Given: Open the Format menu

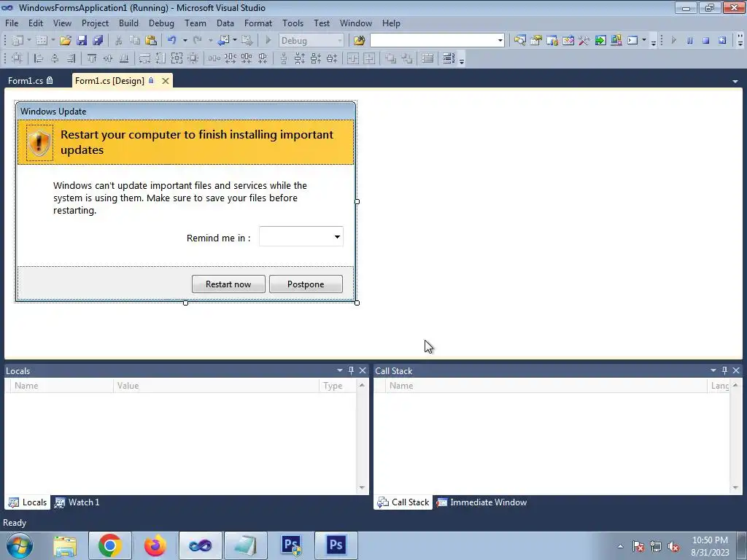Looking at the screenshot, I should click(x=258, y=23).
